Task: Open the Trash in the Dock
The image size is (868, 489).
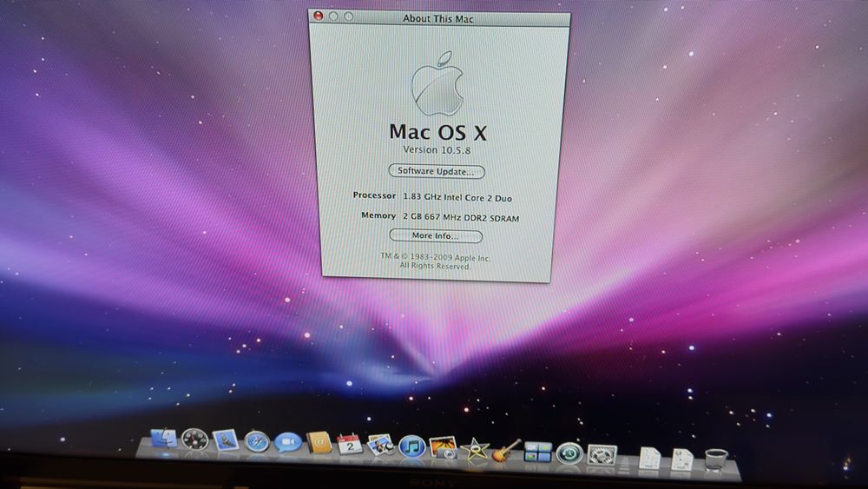Action: [716, 460]
